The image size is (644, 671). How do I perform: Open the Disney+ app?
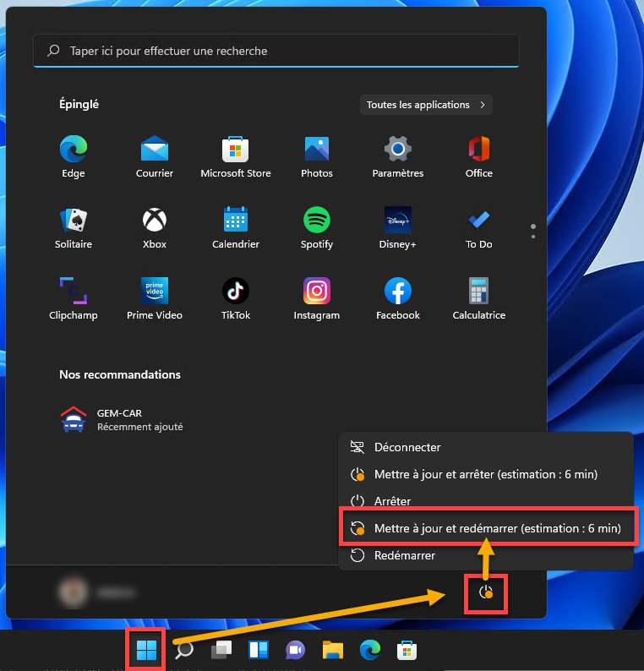(x=398, y=227)
